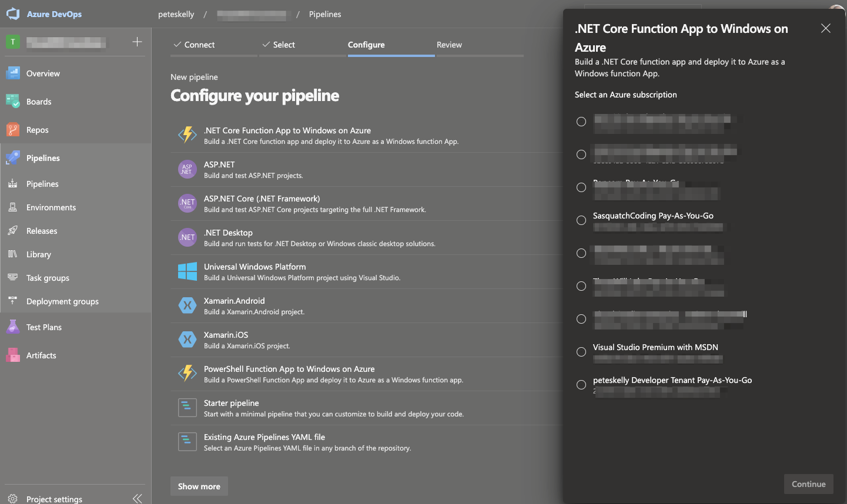The width and height of the screenshot is (847, 504).
Task: Click the Test Plans flask icon
Action: (13, 327)
